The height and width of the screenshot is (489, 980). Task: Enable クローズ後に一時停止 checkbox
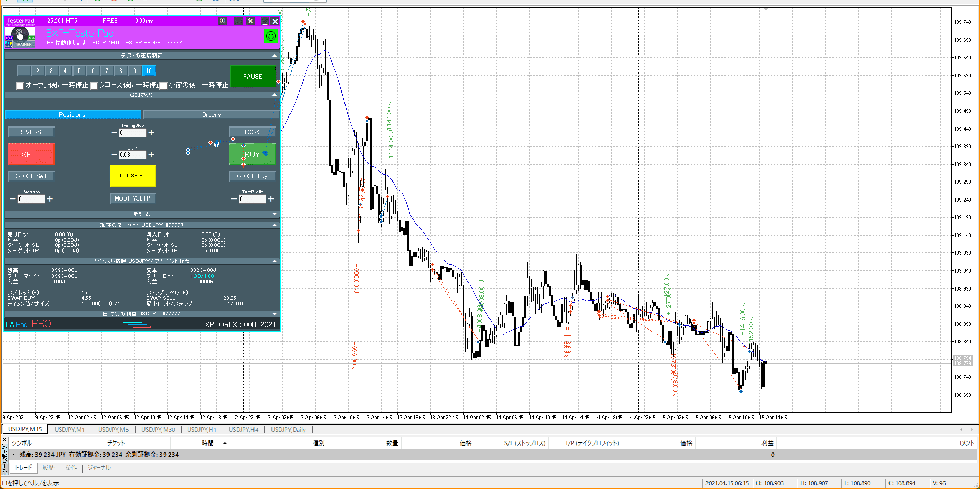tap(94, 85)
